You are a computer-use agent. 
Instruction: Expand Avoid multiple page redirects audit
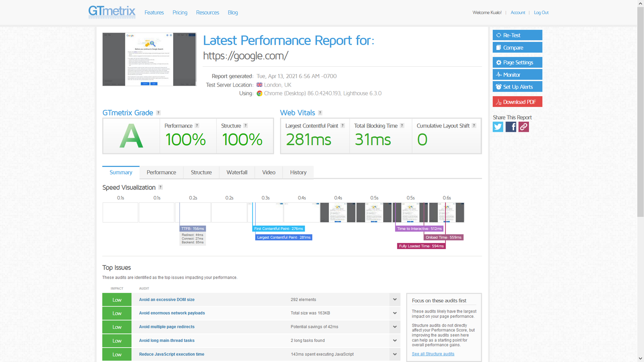coord(395,327)
